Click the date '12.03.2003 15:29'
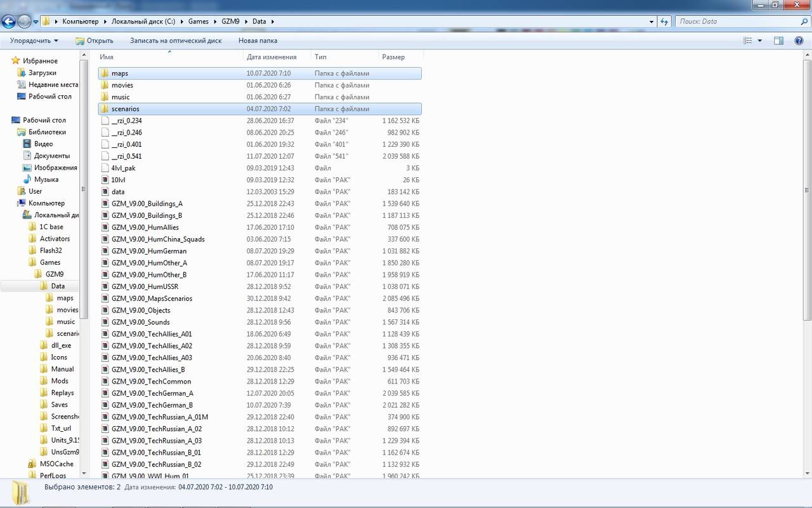The height and width of the screenshot is (508, 812). point(269,192)
